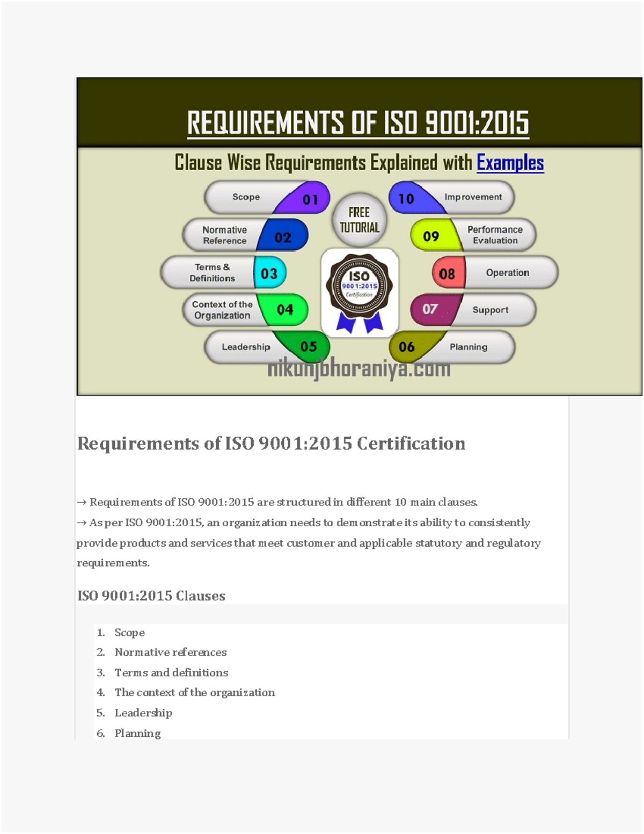Click the Scope 01 pill in the infographic
Viewport: 644px width, 834px height.
[267, 198]
